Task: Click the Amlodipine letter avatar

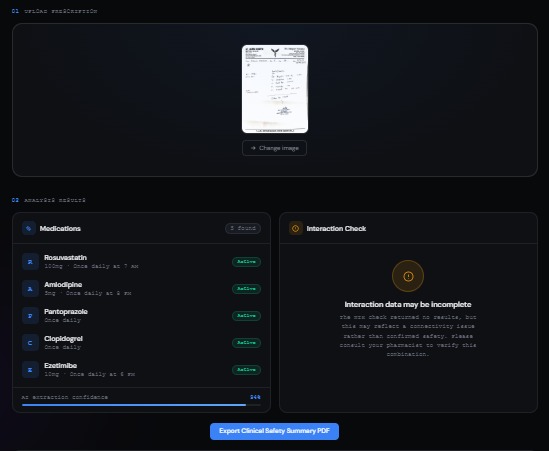Action: click(x=30, y=289)
